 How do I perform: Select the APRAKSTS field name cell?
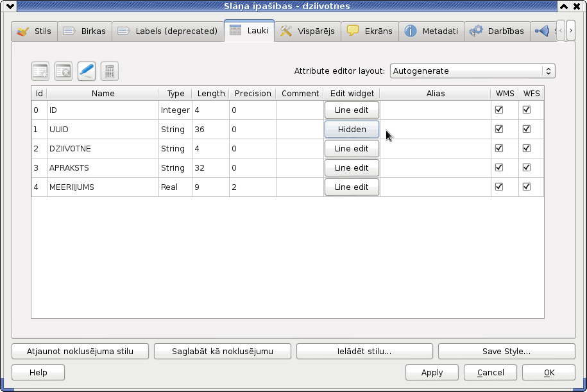click(103, 167)
